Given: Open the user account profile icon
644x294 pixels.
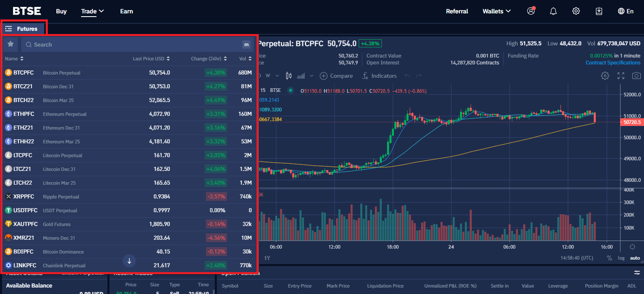Looking at the screenshot, I should 531,11.
